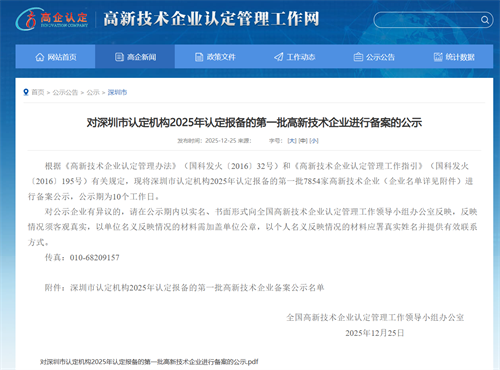Image resolution: width=500 pixels, height=370 pixels.
Task: Click the clipboard icon beside 公示公告
Action: coord(358,57)
